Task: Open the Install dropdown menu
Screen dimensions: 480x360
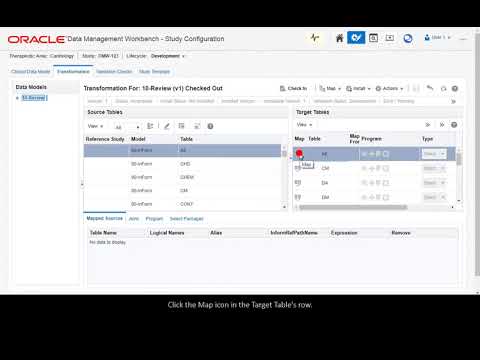Action: (x=358, y=89)
